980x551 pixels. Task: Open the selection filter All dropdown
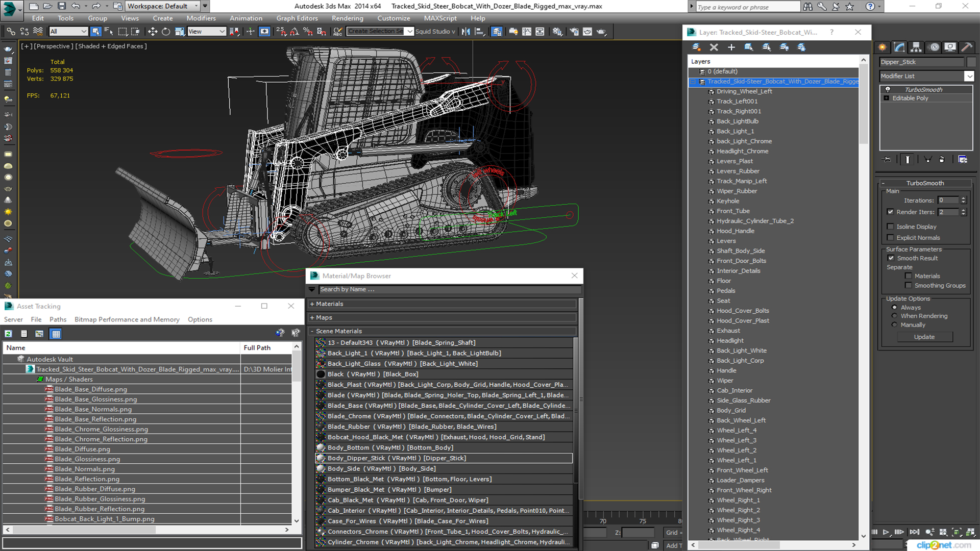[68, 32]
